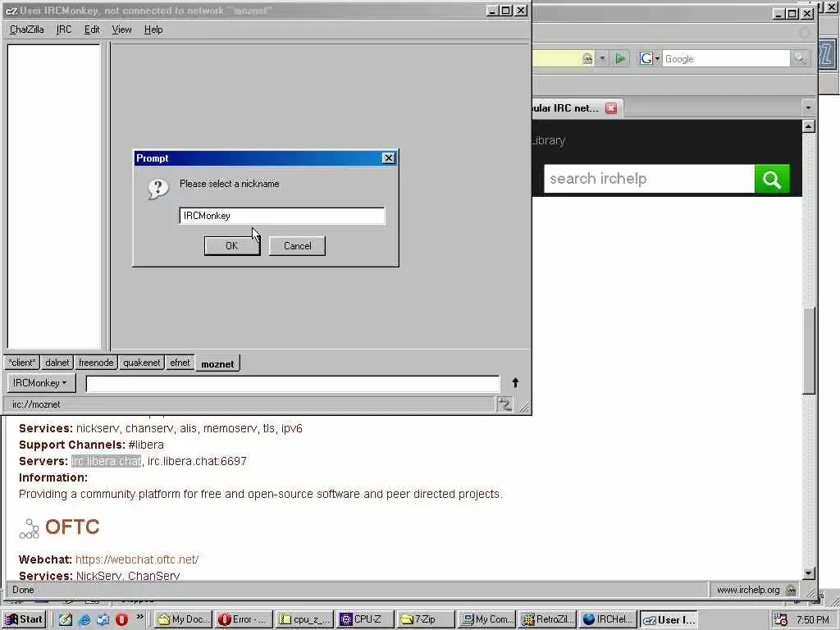Click the browser vertical scrollbar thumb
Screen dimensions: 840x630
click(808, 349)
